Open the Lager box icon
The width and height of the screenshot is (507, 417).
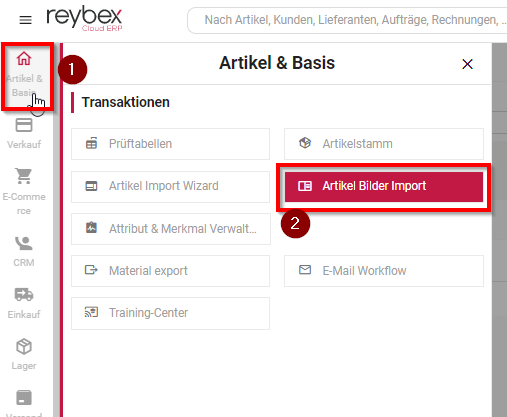click(24, 346)
